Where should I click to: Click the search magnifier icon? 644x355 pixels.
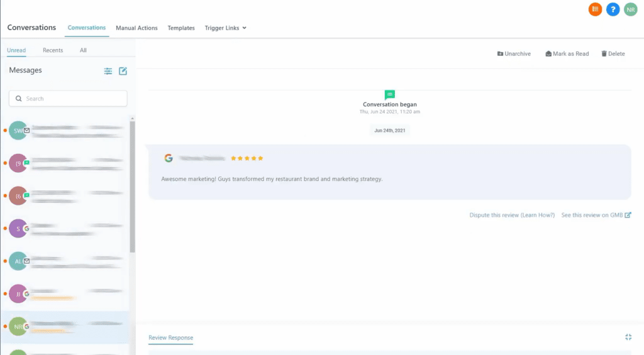click(x=18, y=99)
